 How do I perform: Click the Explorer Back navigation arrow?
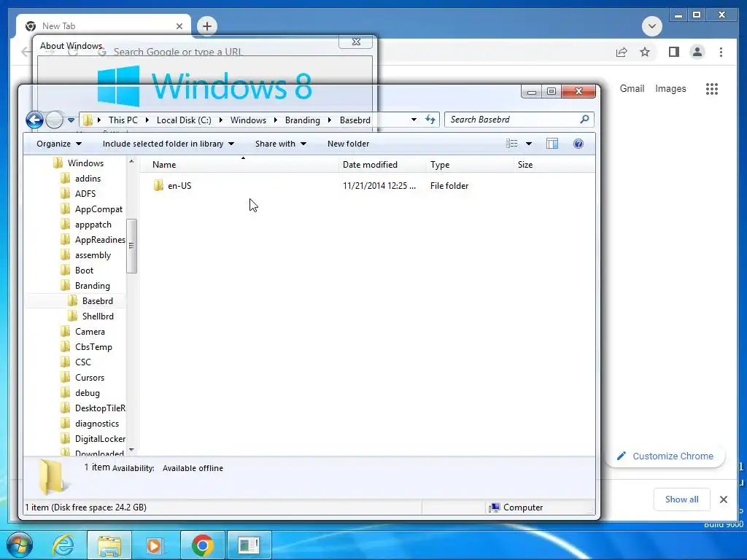pyautogui.click(x=35, y=120)
